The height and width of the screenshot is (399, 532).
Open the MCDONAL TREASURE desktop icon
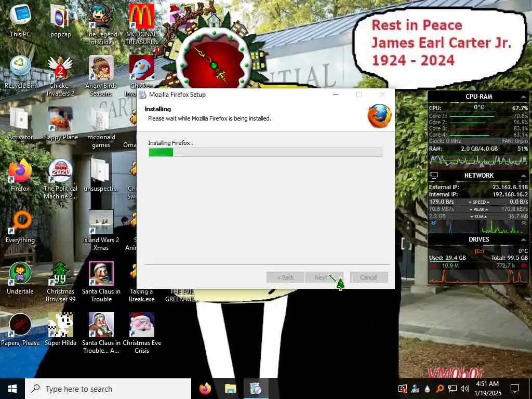[x=141, y=24]
